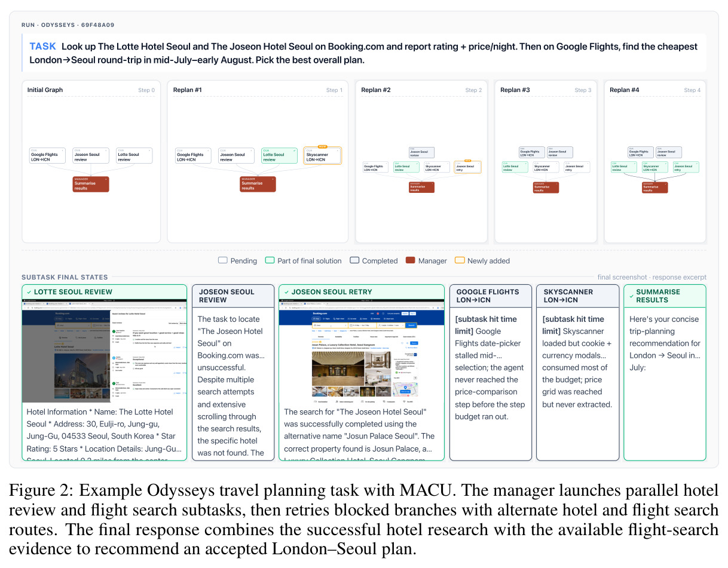
Task: Select the Google Flights node in Initial Graph
Action: pos(48,156)
